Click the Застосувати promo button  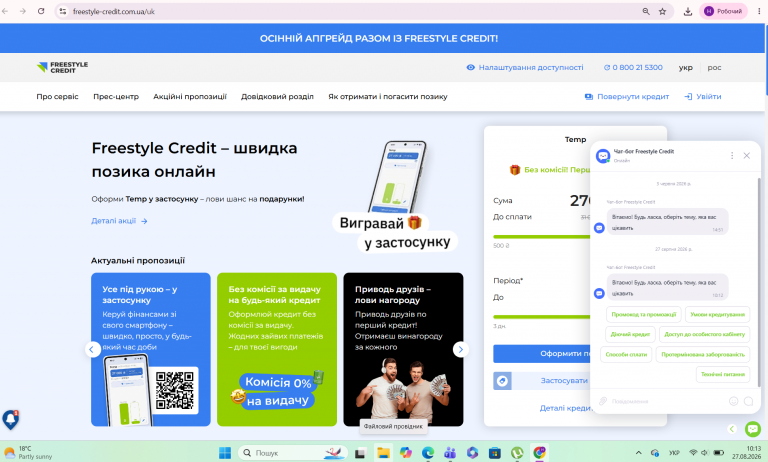pyautogui.click(x=551, y=380)
